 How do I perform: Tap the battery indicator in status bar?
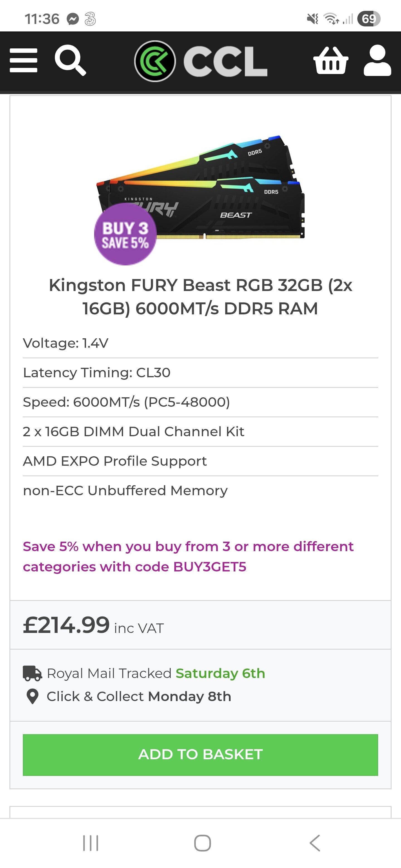point(369,19)
